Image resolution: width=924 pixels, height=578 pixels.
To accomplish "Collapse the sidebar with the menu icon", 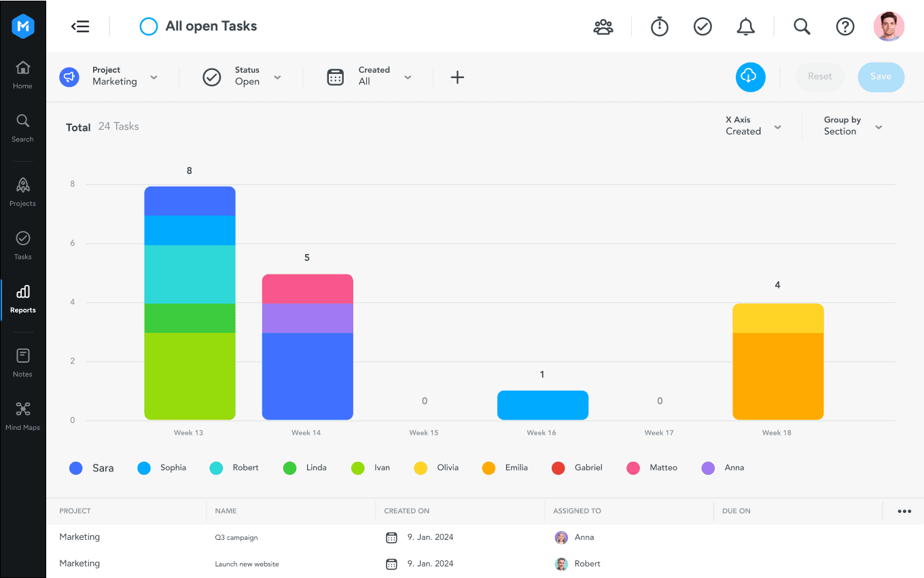I will 80,26.
